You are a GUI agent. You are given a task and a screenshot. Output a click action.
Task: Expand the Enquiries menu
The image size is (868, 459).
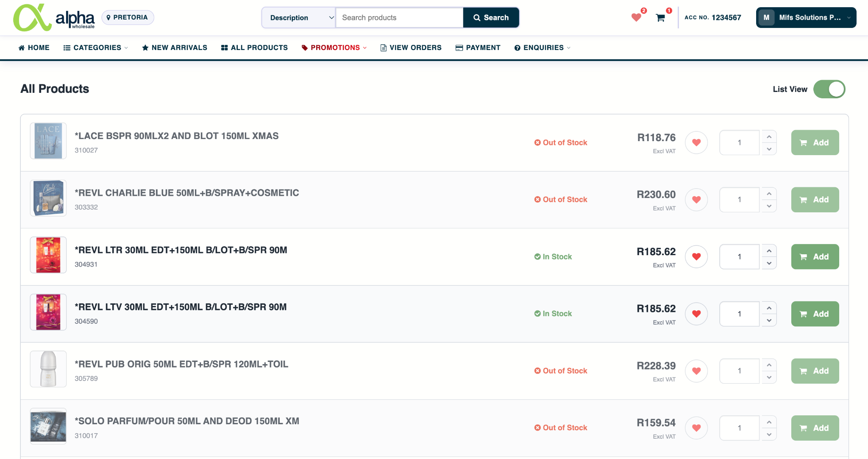(x=542, y=47)
